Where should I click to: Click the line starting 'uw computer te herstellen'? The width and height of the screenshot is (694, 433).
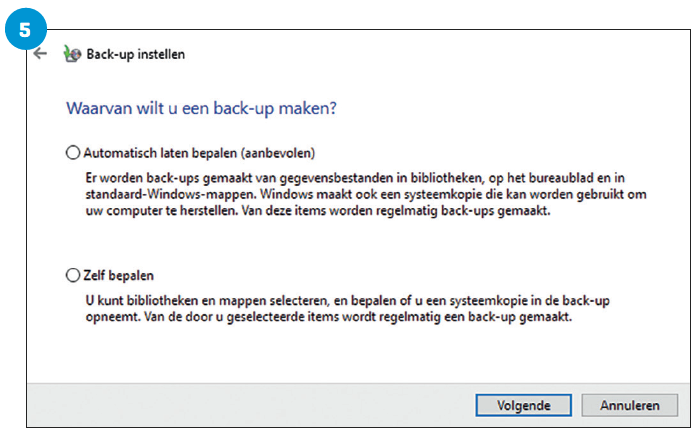click(x=318, y=211)
